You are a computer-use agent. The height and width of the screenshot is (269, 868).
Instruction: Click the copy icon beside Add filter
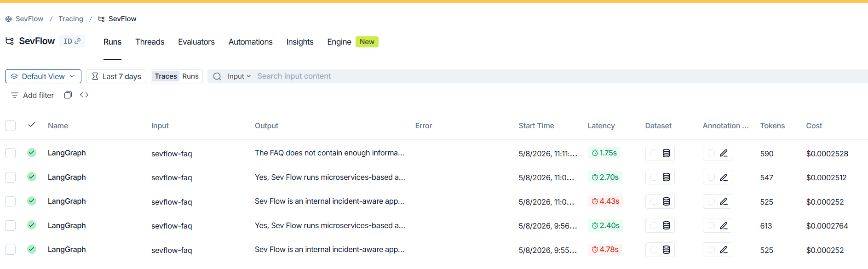pyautogui.click(x=68, y=95)
